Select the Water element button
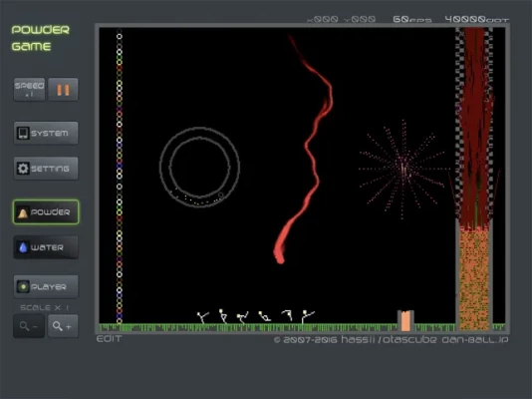This screenshot has width=532, height=399. point(46,247)
